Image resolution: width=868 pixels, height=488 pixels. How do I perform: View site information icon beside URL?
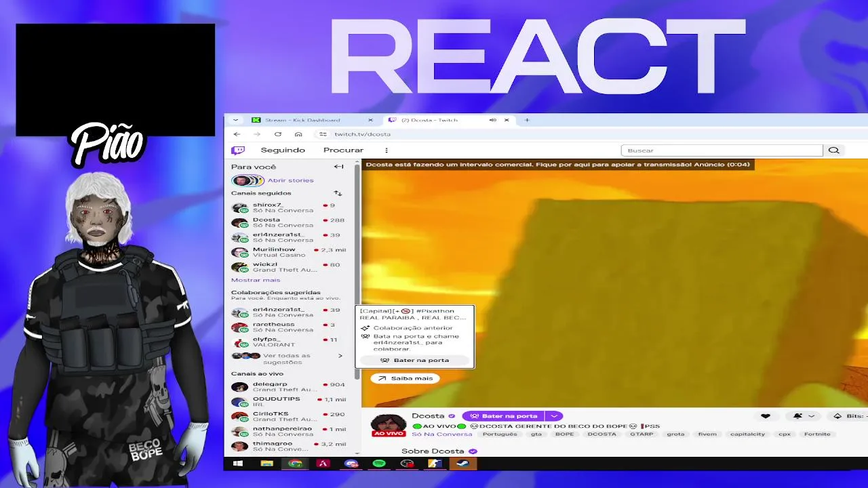tap(323, 134)
